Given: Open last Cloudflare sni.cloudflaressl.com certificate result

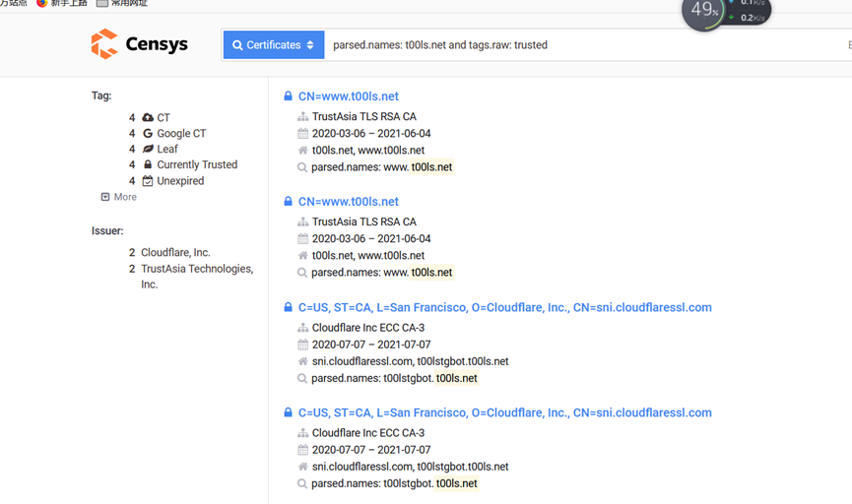Looking at the screenshot, I should 504,412.
